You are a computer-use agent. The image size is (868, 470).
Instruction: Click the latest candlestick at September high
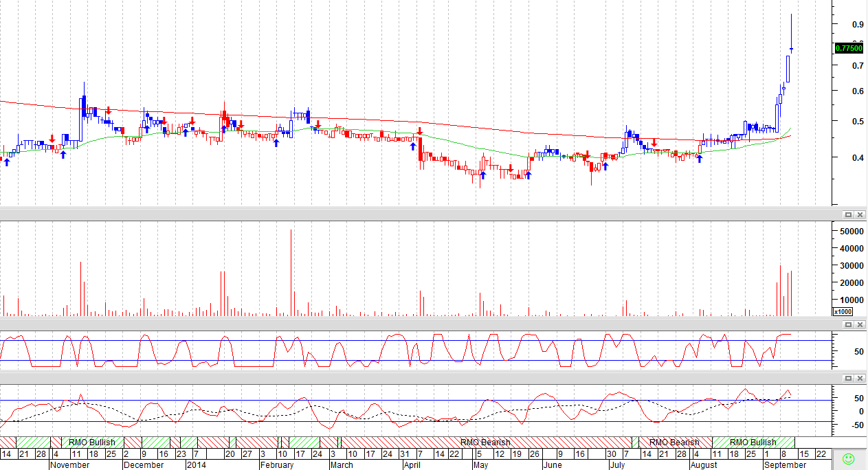coord(792,33)
